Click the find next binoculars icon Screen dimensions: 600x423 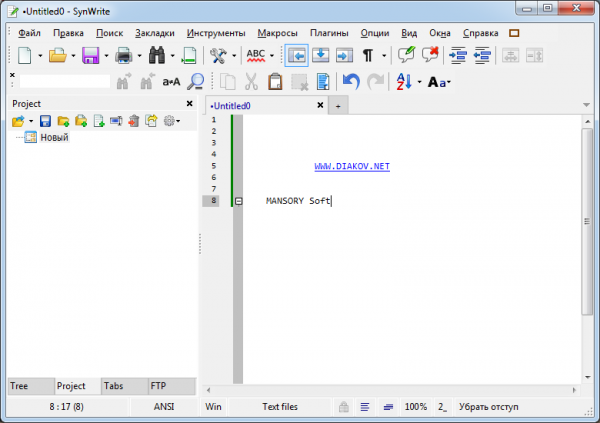pyautogui.click(x=124, y=82)
